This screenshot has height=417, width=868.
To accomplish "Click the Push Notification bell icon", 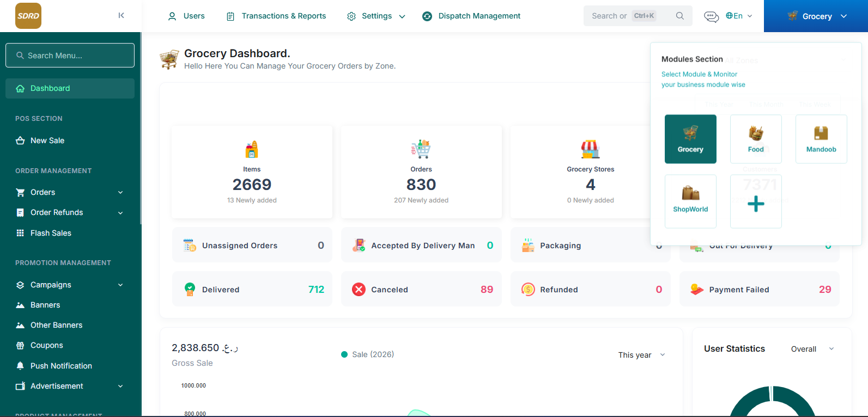I will (20, 366).
